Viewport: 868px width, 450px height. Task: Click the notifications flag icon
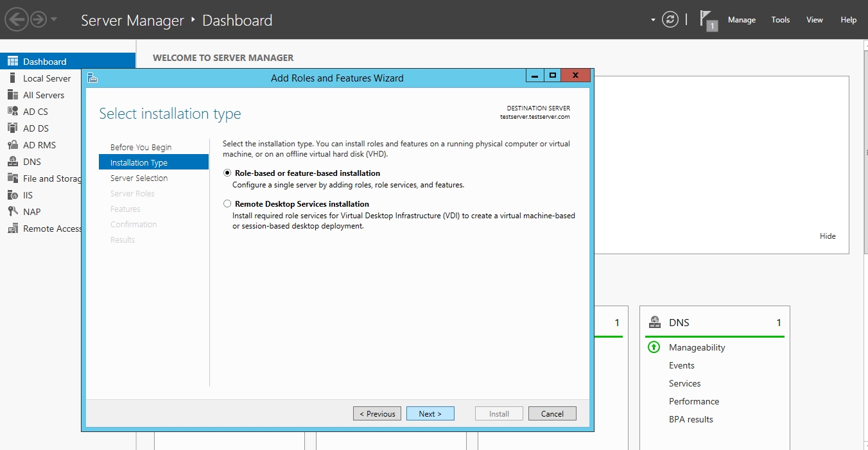pos(708,20)
